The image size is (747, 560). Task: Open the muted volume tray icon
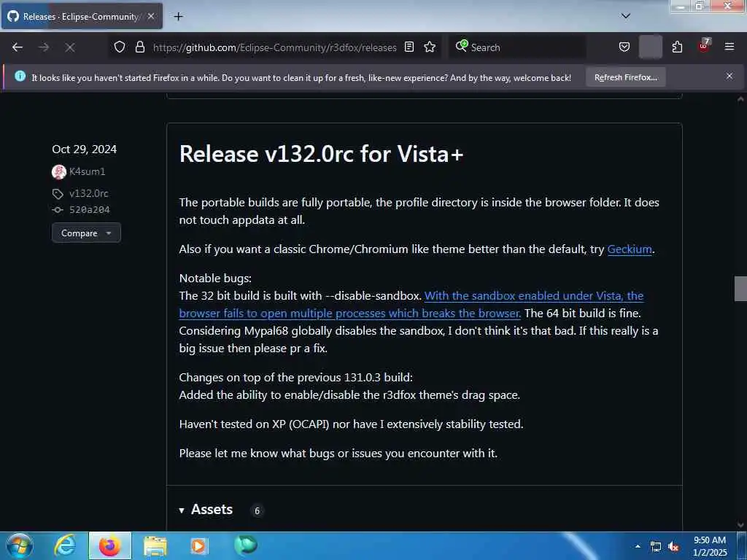click(673, 547)
